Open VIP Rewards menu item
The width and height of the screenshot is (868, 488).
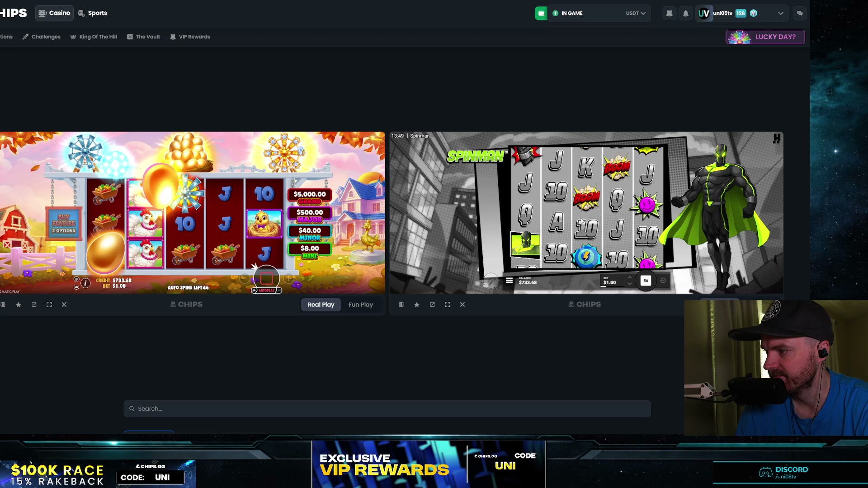click(x=190, y=37)
